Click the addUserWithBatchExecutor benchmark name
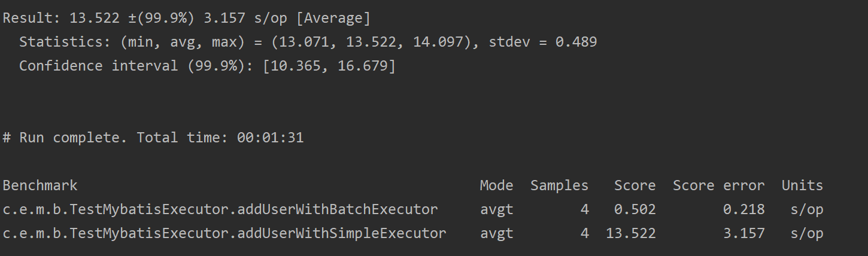Screen dimensions: 868x256 click(220, 209)
